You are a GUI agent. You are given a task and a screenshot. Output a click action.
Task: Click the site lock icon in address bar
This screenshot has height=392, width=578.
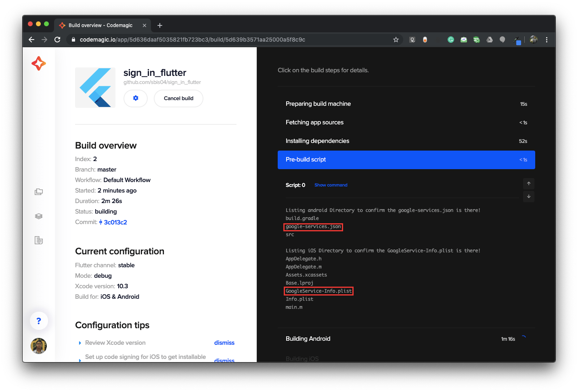[73, 40]
